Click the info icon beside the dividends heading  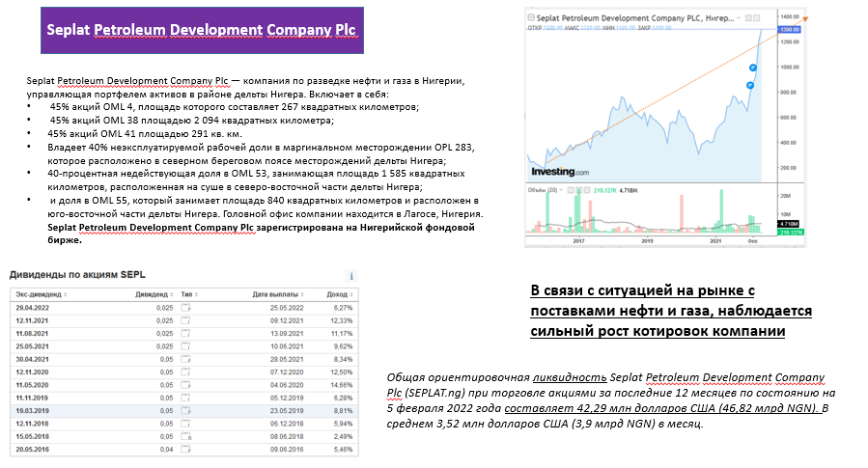click(350, 276)
